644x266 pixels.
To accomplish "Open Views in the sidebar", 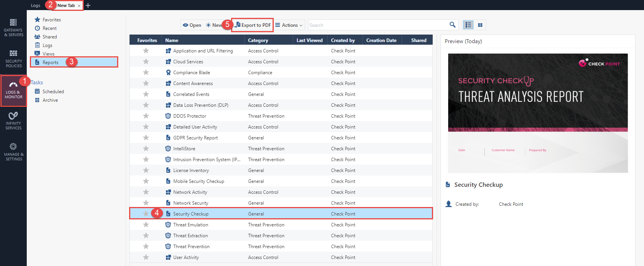I will (x=48, y=54).
